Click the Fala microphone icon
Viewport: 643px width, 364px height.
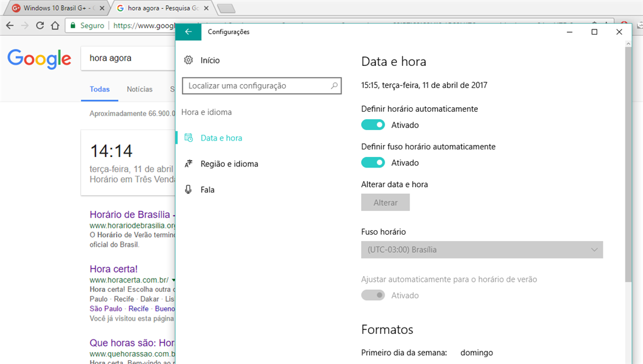188,190
